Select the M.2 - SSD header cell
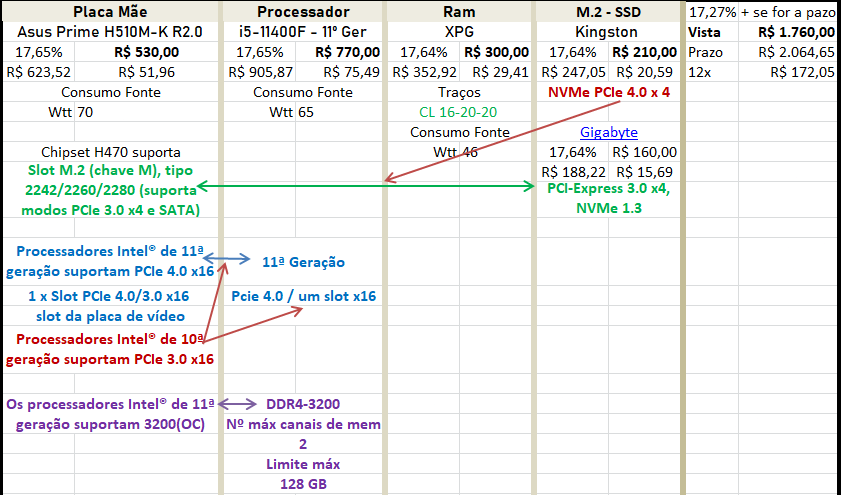 (609, 12)
